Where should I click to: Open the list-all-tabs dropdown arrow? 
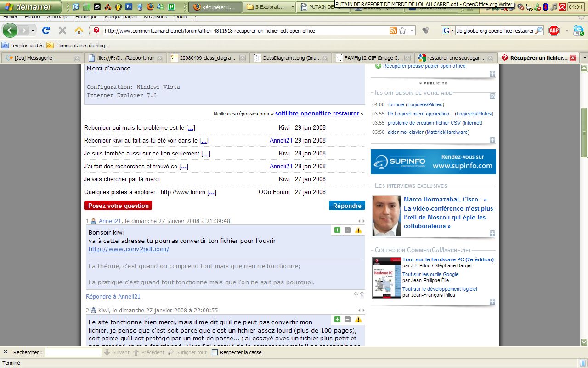coord(584,58)
